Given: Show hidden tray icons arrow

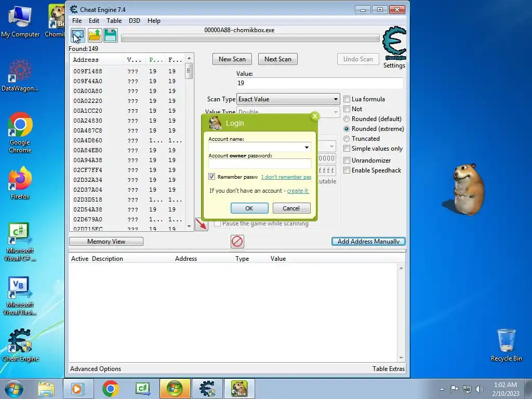Looking at the screenshot, I should pyautogui.click(x=442, y=389).
